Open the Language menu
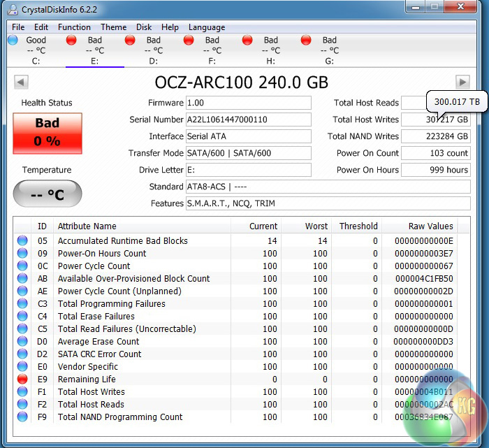 [x=207, y=27]
